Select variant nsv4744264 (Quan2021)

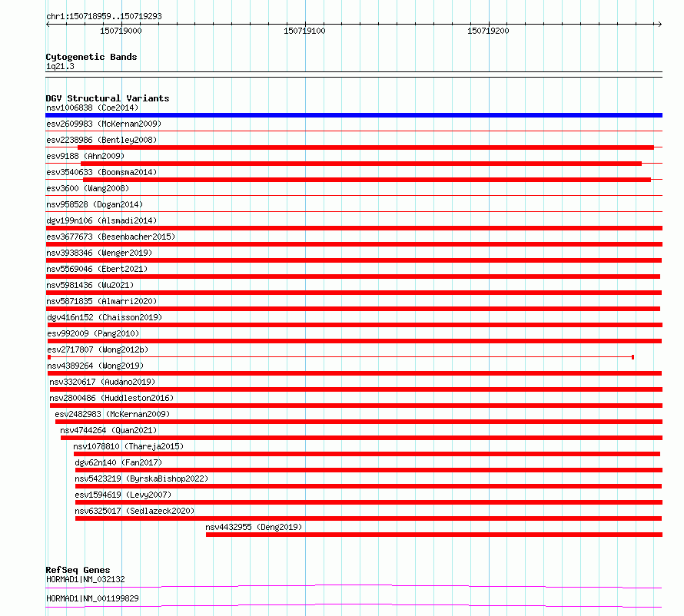coord(108,430)
